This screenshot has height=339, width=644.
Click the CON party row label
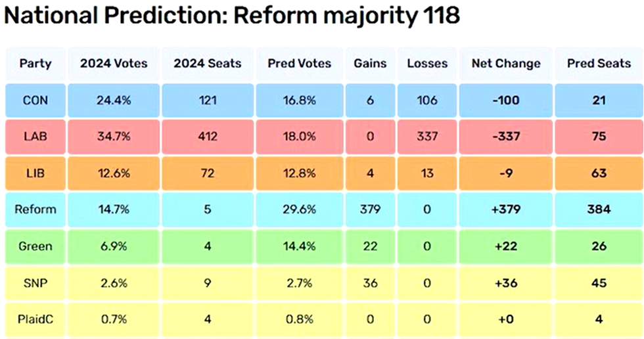click(x=35, y=101)
